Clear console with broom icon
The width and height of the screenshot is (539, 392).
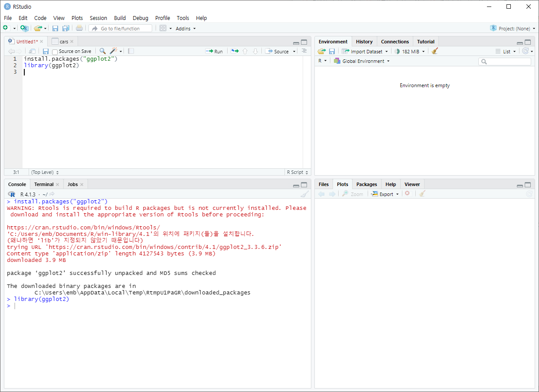[x=305, y=194]
